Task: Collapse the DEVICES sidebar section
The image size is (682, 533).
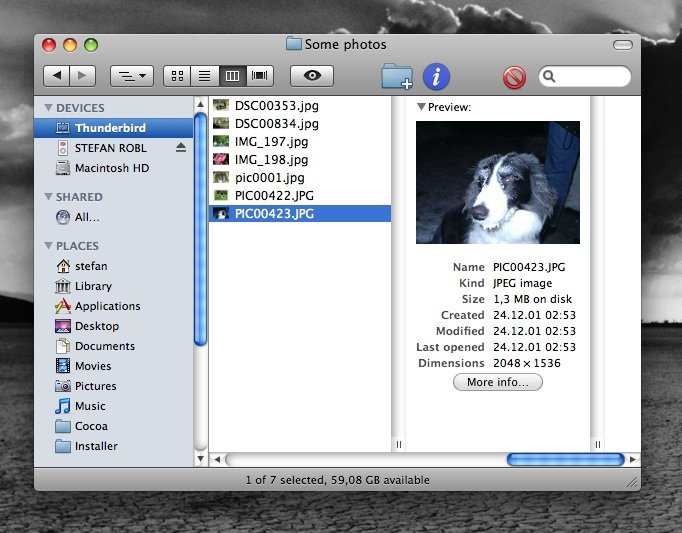Action: pyautogui.click(x=48, y=107)
